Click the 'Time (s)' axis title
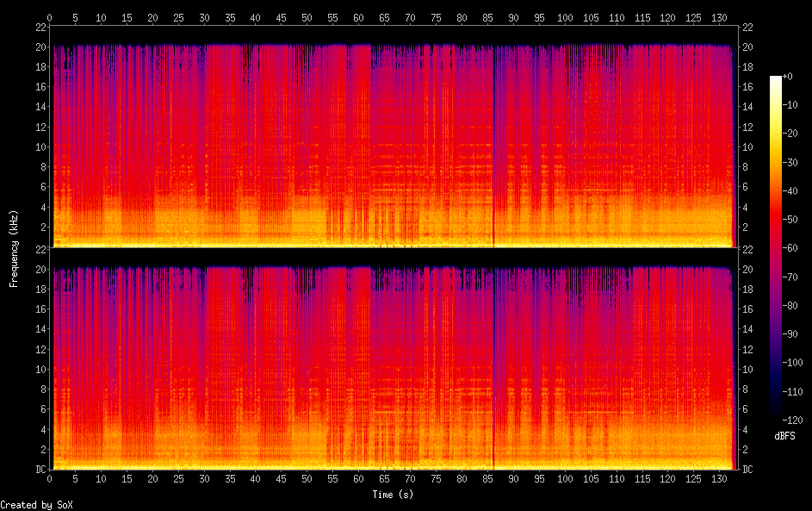The height and width of the screenshot is (511, 812). (393, 495)
